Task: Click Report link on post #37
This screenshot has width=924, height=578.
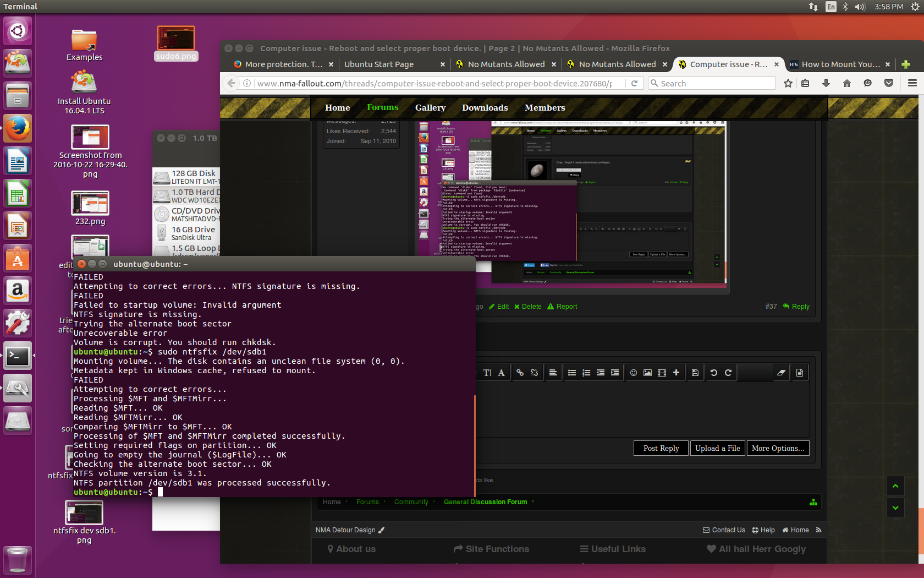Action: 562,307
